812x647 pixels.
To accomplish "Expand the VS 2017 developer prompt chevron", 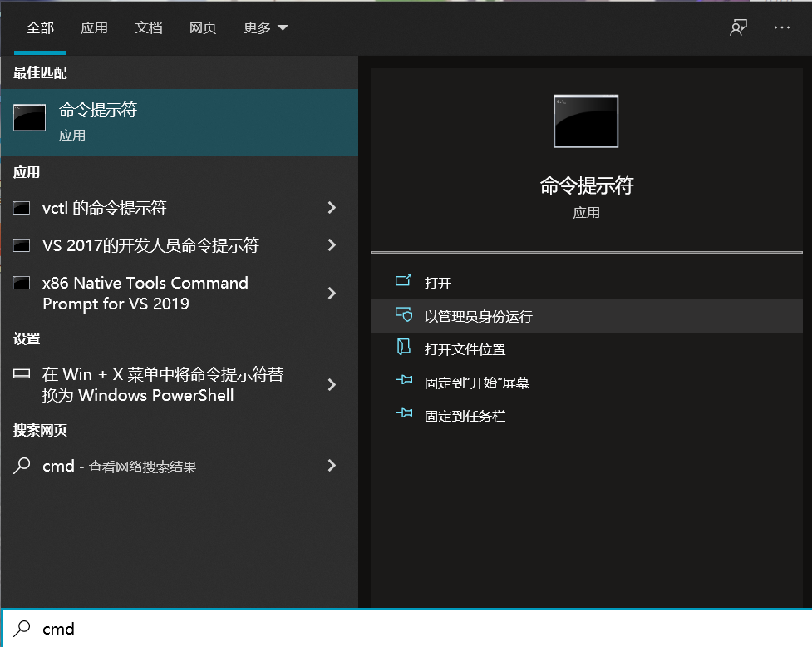I will pyautogui.click(x=332, y=245).
